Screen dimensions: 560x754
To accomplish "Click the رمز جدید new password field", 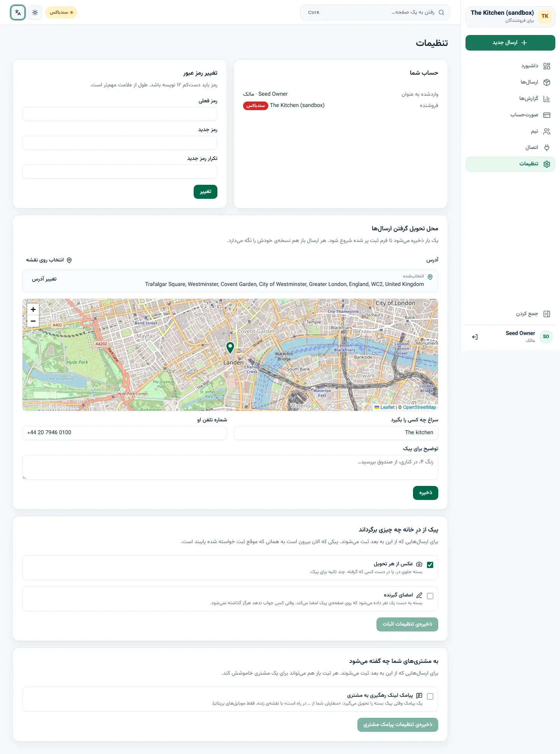I will click(x=120, y=143).
